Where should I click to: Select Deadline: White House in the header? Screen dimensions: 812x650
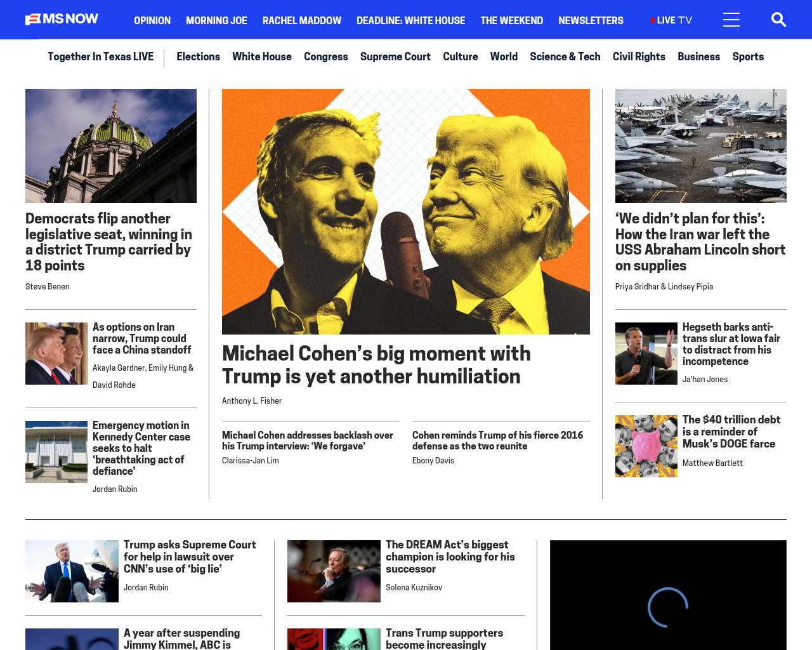411,20
